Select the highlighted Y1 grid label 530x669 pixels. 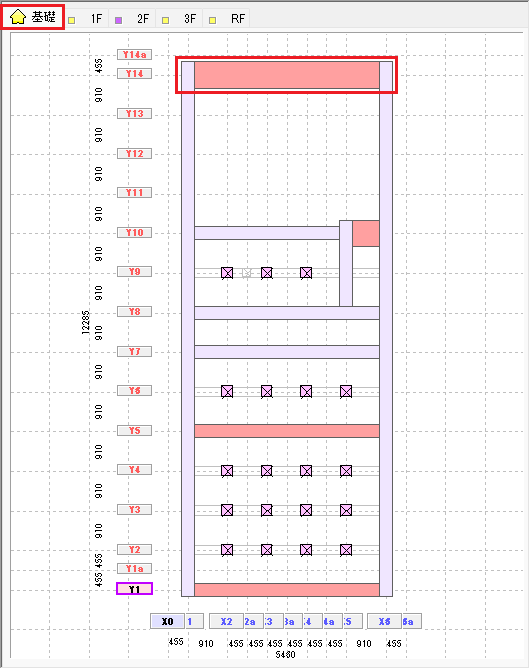pyautogui.click(x=134, y=589)
